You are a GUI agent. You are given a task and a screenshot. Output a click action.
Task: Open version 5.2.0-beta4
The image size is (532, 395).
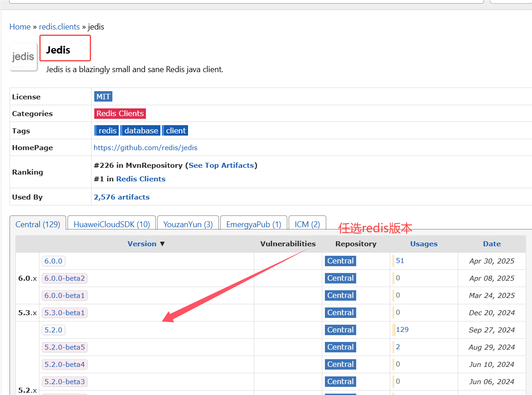pyautogui.click(x=64, y=365)
